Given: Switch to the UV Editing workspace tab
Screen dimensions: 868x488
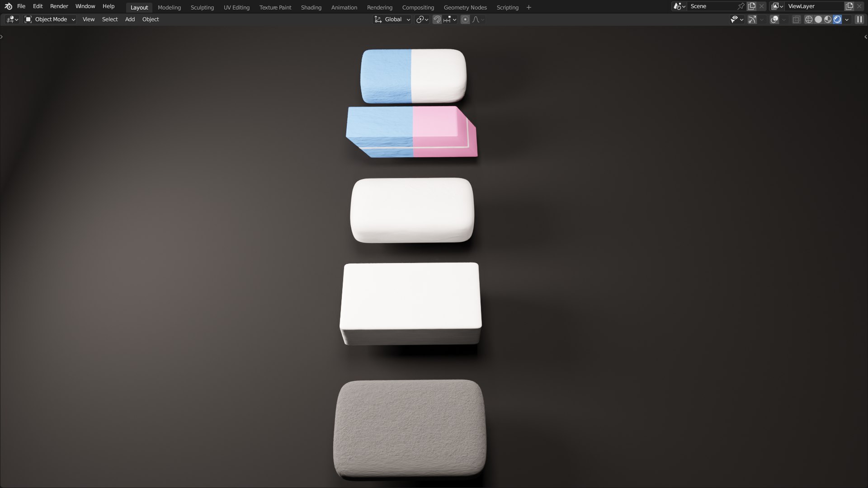Looking at the screenshot, I should [x=236, y=7].
